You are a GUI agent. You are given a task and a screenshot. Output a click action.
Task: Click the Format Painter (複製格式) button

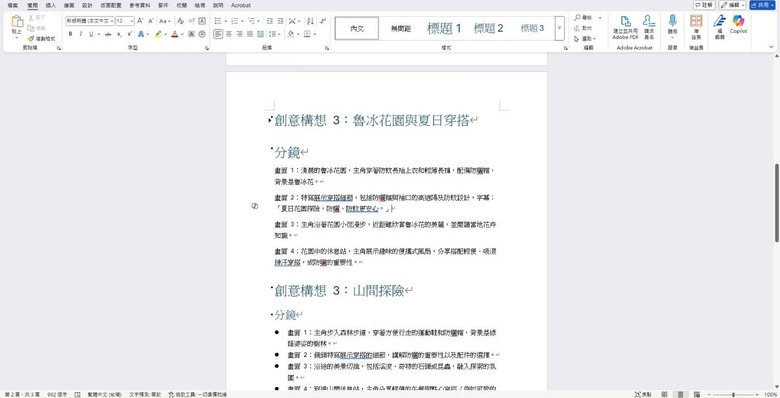tap(41, 38)
